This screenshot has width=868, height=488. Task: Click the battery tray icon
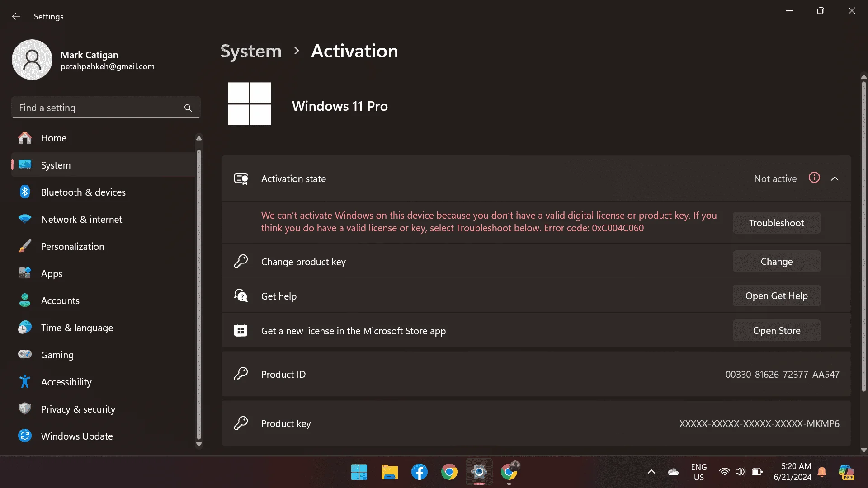[757, 472]
